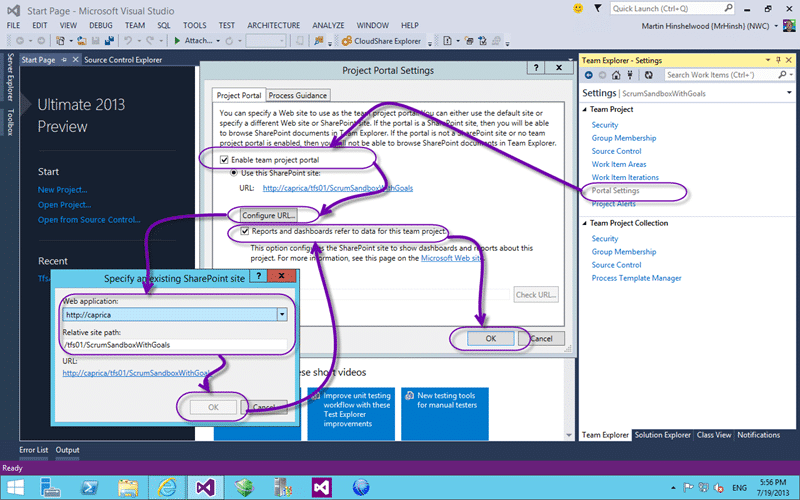Open PowerShell from taskbar

point(90,488)
